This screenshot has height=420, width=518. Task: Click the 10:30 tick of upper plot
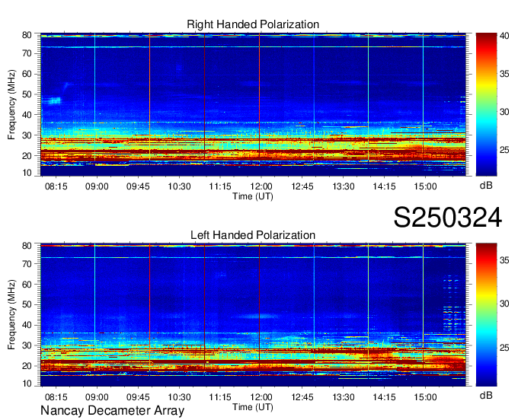[x=179, y=186]
